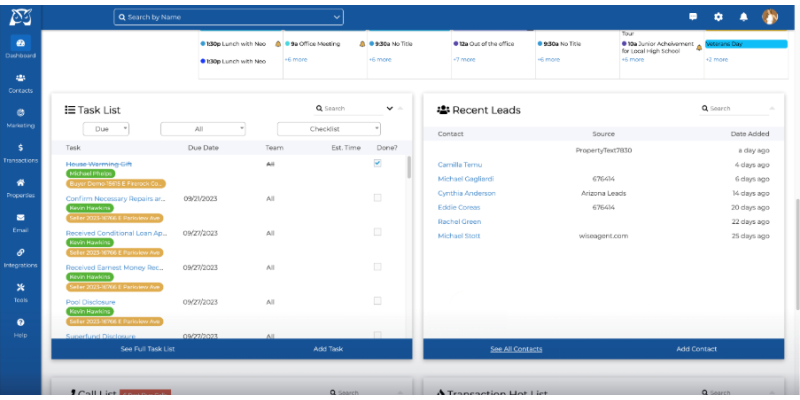Image resolution: width=800 pixels, height=400 pixels.
Task: Open the Properties sidebar icon
Action: coord(21,187)
